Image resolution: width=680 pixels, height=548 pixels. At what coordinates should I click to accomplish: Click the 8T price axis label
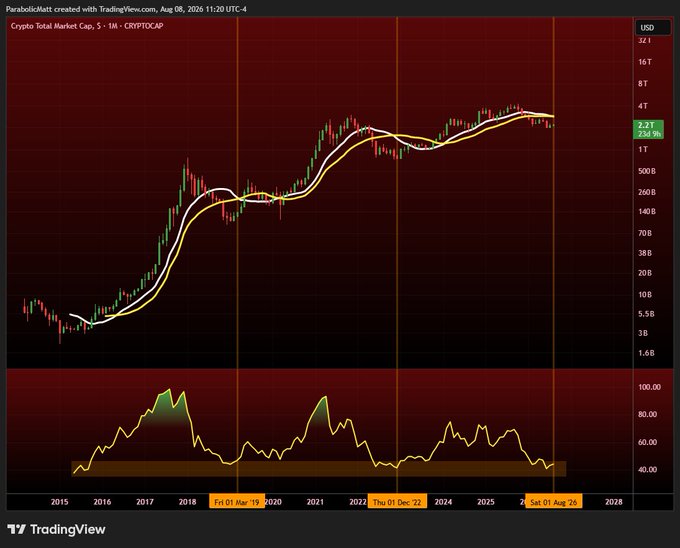click(x=643, y=84)
